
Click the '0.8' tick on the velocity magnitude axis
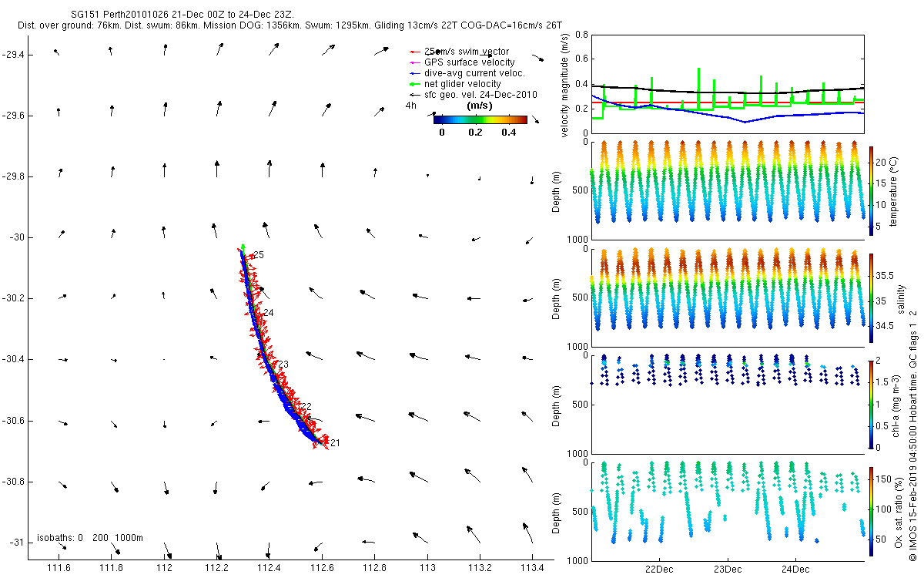(x=581, y=35)
